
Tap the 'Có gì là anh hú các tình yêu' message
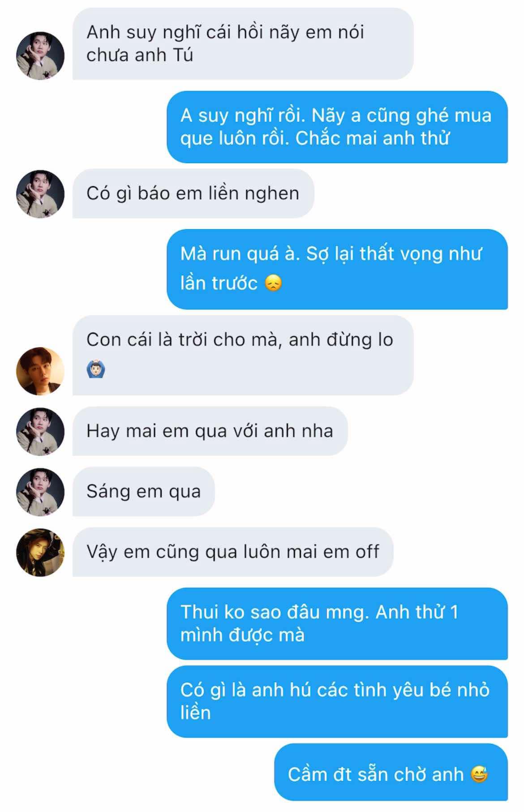(337, 701)
